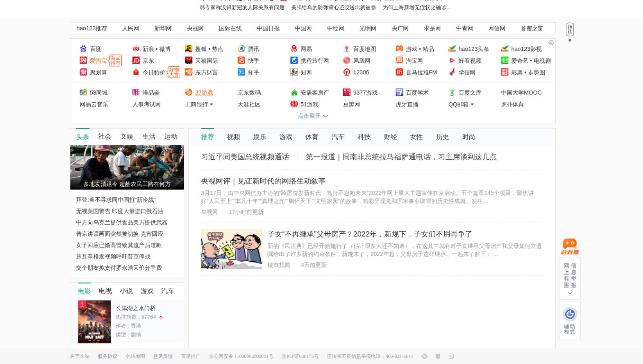This screenshot has height=364, width=643.
Task: Pull the 换肤 skin-change lantern
Action: pyautogui.click(x=570, y=30)
